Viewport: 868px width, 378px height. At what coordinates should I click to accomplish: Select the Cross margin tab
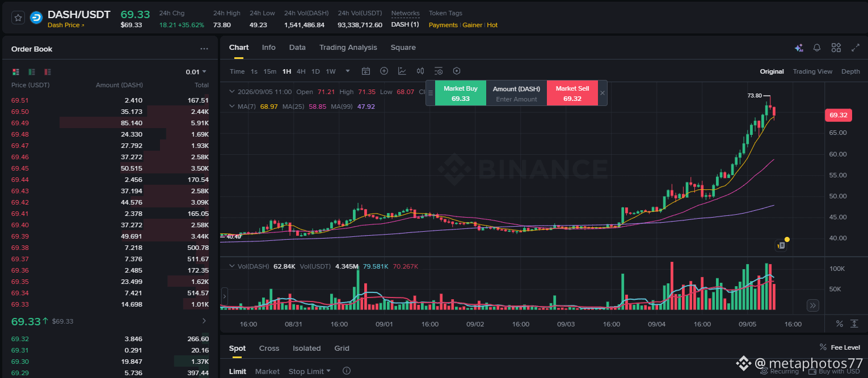(x=269, y=349)
